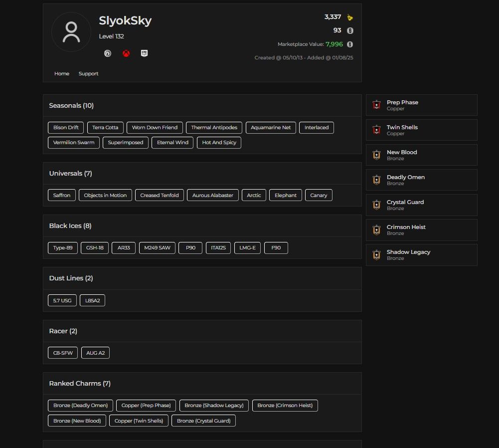This screenshot has width=499, height=448.
Task: Select the Hot And Spicy tag
Action: [219, 143]
